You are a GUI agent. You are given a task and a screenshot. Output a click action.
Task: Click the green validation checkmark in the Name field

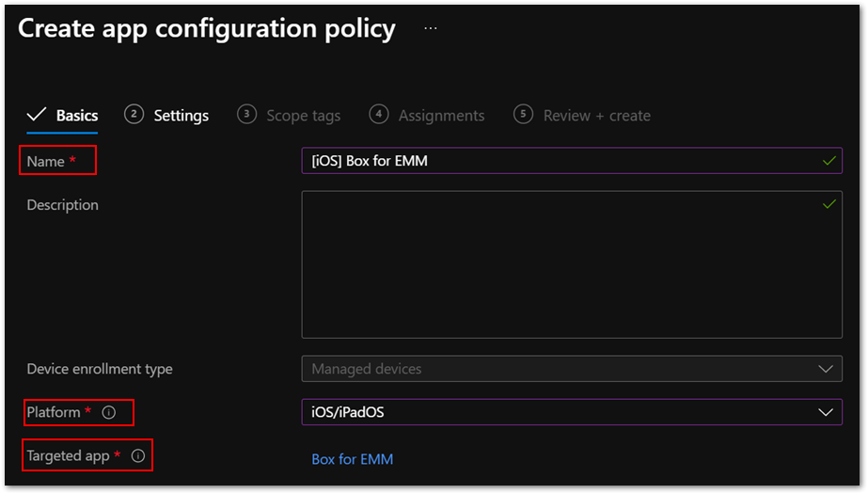[x=829, y=161]
